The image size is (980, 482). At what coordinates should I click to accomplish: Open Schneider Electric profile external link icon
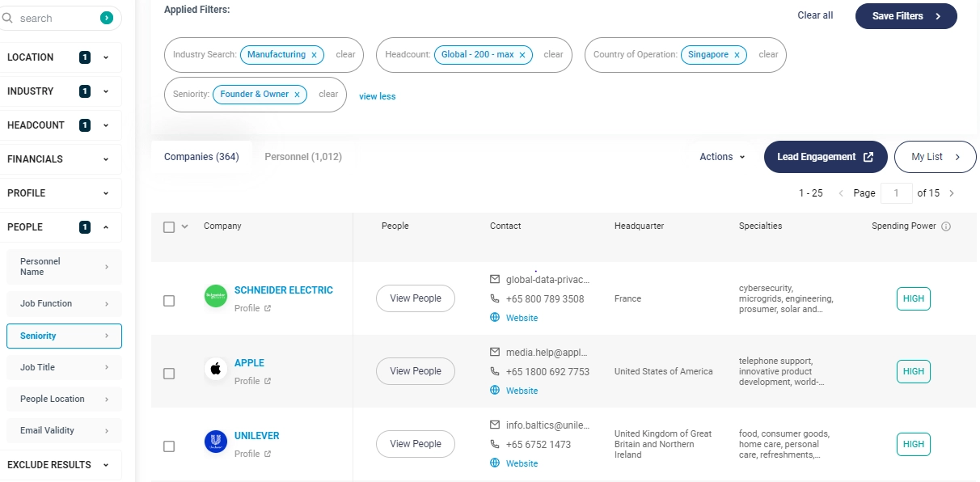(268, 308)
